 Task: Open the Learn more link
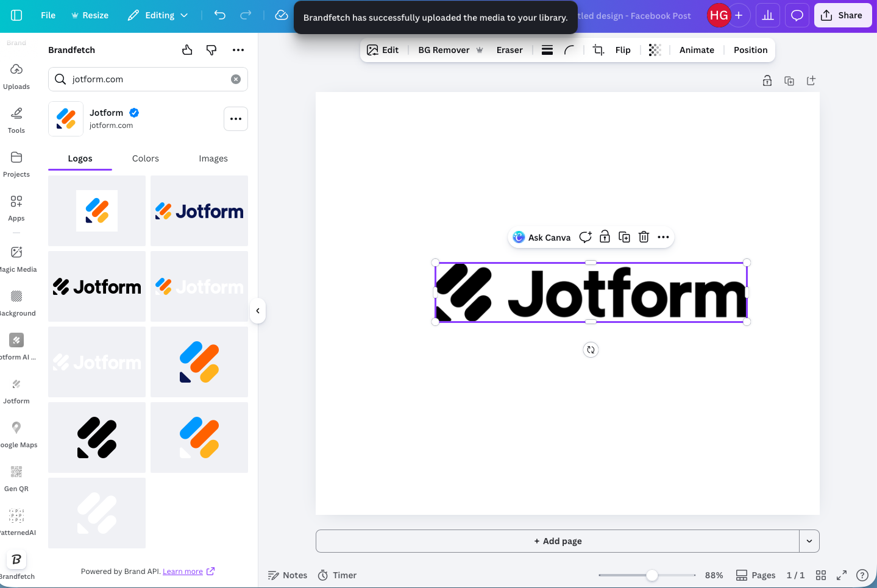(183, 571)
